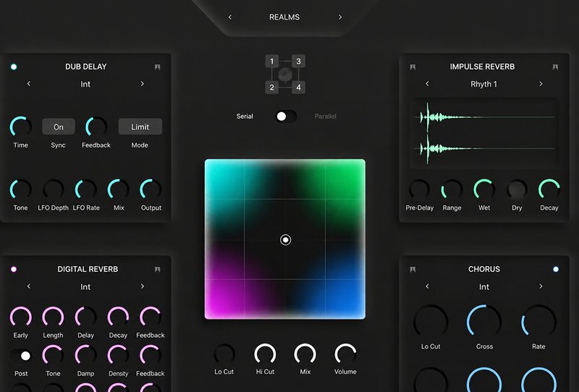This screenshot has width=579, height=392.
Task: Select next Chorus preset
Action: 541,286
